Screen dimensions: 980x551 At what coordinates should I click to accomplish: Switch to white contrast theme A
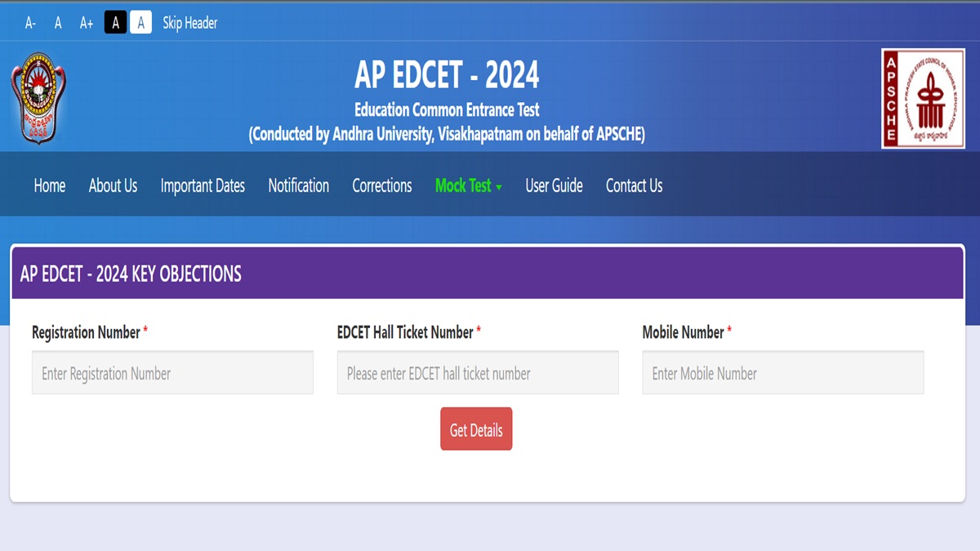(140, 23)
